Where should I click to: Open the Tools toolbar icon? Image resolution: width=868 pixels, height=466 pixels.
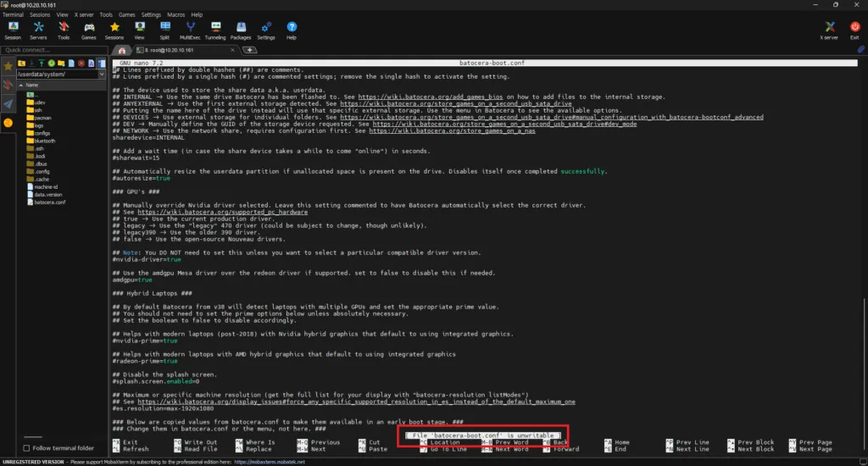click(64, 31)
